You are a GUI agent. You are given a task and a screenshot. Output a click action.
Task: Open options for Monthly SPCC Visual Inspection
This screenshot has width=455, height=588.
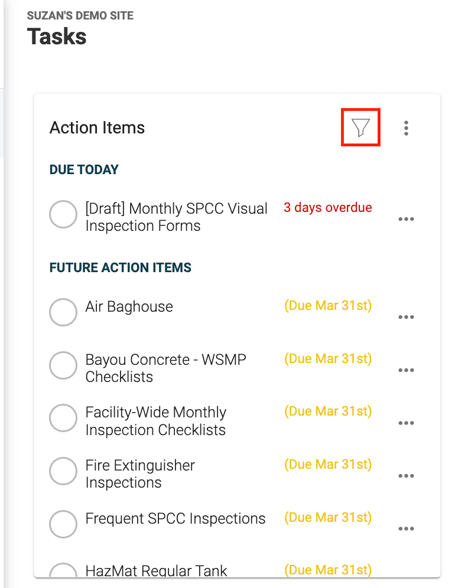[406, 219]
